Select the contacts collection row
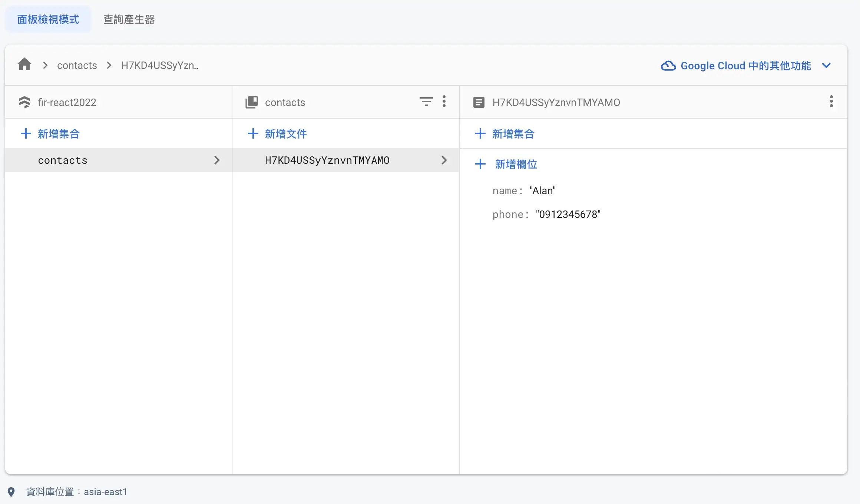Image resolution: width=860 pixels, height=504 pixels. (111, 160)
